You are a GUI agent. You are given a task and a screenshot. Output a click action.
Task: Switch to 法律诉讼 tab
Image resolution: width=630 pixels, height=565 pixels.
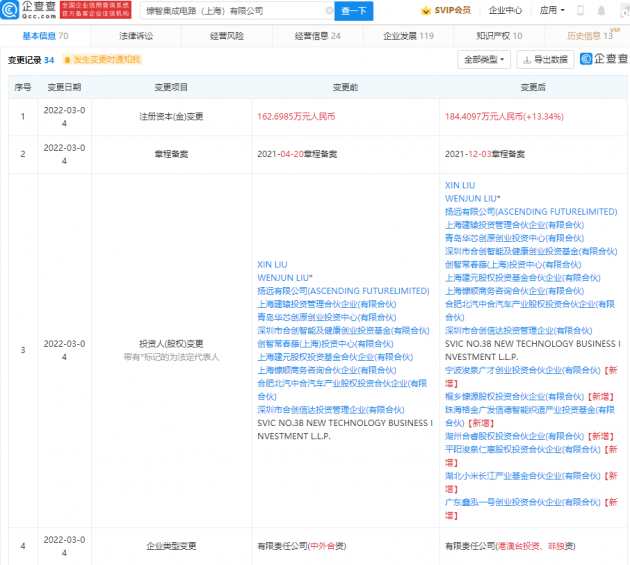point(136,36)
